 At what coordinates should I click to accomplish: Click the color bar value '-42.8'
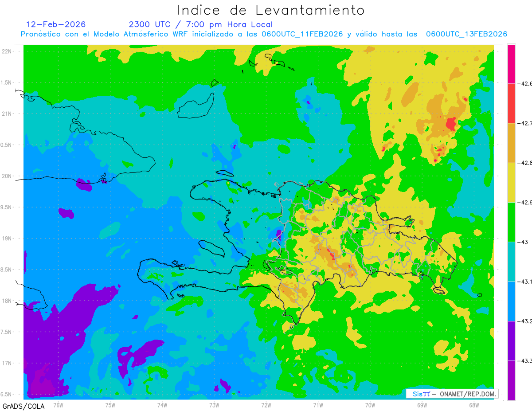(x=525, y=163)
